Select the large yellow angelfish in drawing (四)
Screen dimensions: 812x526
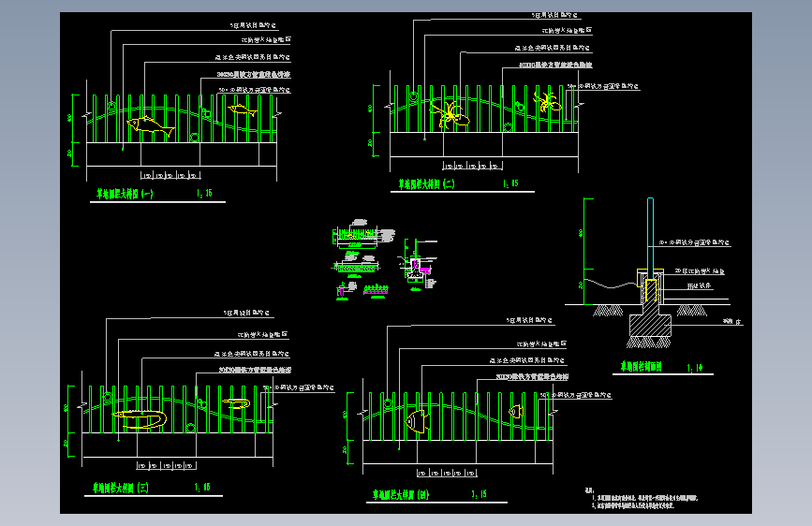[417, 421]
